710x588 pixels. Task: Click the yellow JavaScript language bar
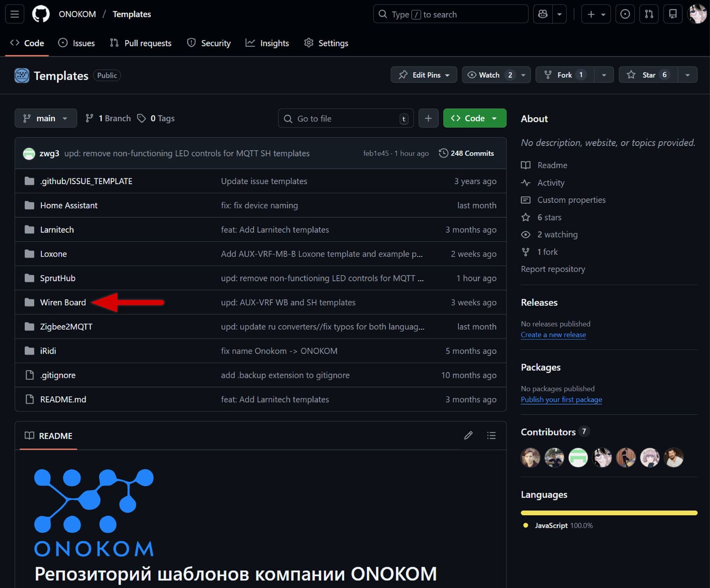tap(609, 512)
